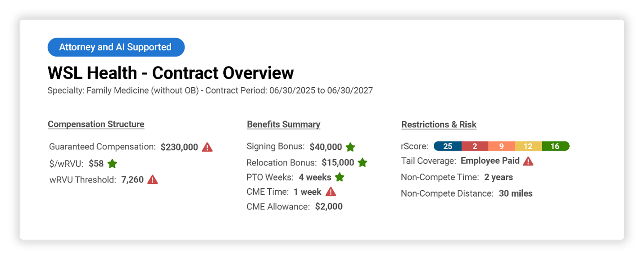Click the CME Allowance value
Screen dimensions: 644x259
coord(329,206)
